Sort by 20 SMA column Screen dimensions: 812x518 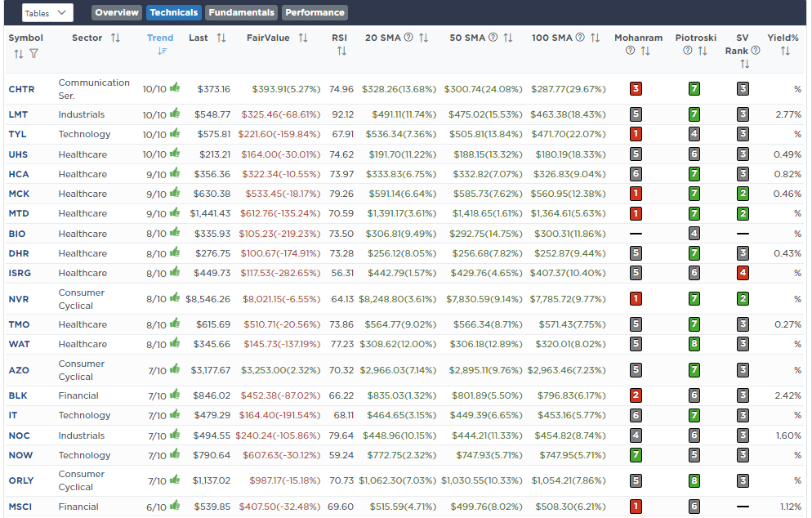pos(424,38)
